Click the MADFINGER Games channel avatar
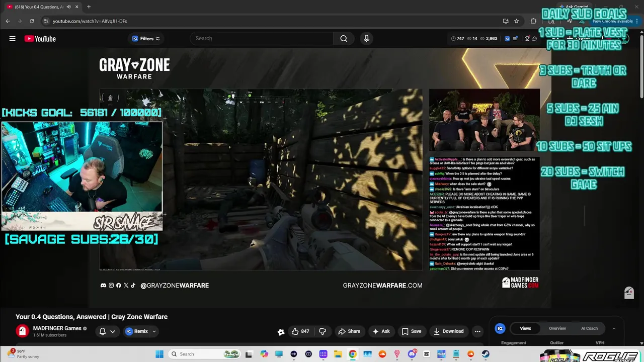The width and height of the screenshot is (644, 362). pos(22,331)
